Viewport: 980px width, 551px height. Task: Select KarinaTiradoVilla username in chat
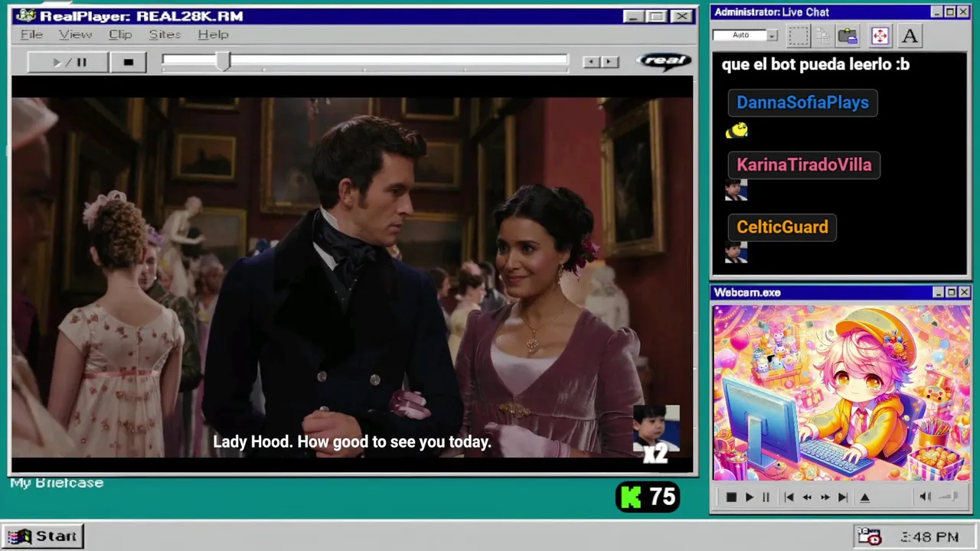pos(804,165)
